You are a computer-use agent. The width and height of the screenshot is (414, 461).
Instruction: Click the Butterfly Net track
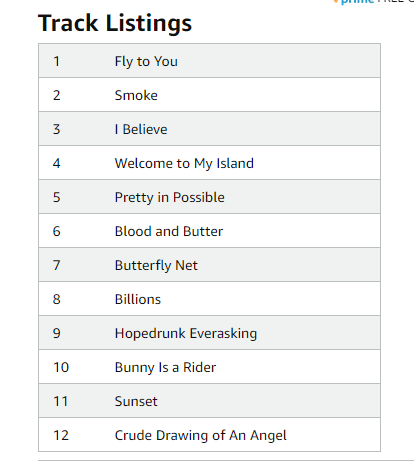click(209, 265)
